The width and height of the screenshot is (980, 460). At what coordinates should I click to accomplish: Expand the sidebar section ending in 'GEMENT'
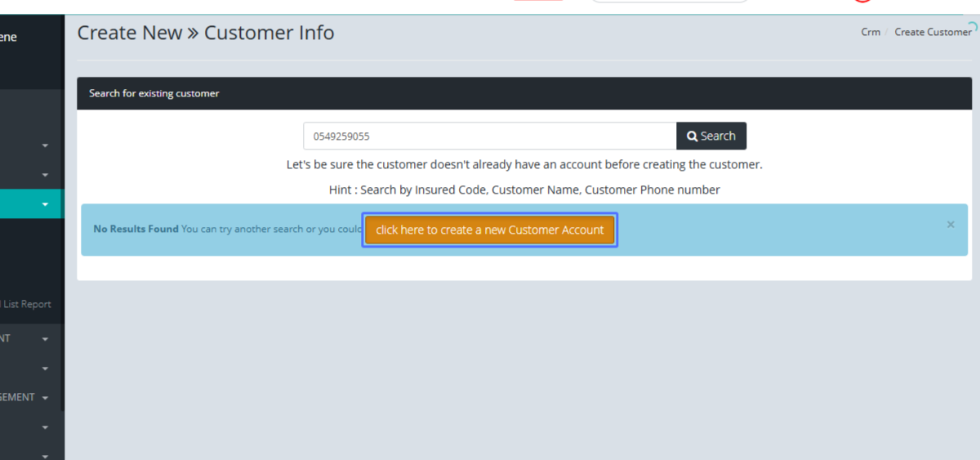click(x=45, y=398)
